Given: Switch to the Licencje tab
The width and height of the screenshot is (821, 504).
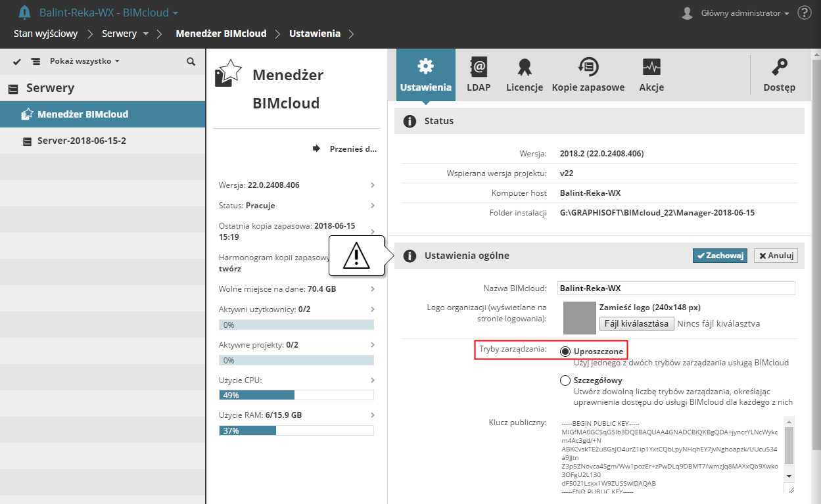Looking at the screenshot, I should tap(525, 75).
